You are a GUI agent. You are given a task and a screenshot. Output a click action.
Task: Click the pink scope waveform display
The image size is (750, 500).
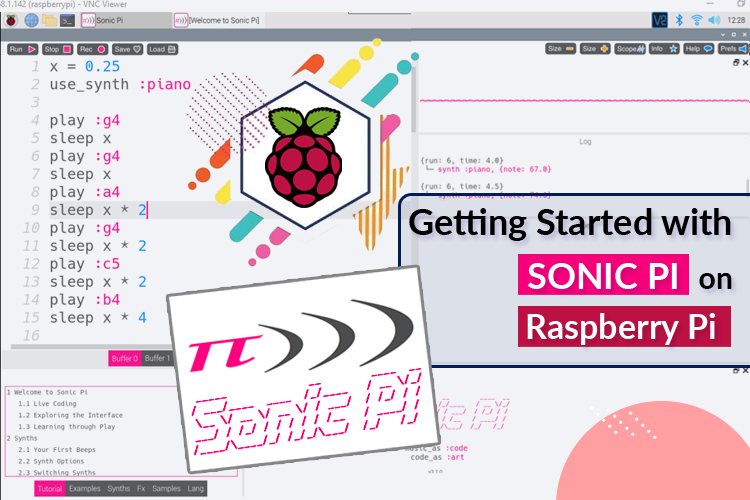584,100
